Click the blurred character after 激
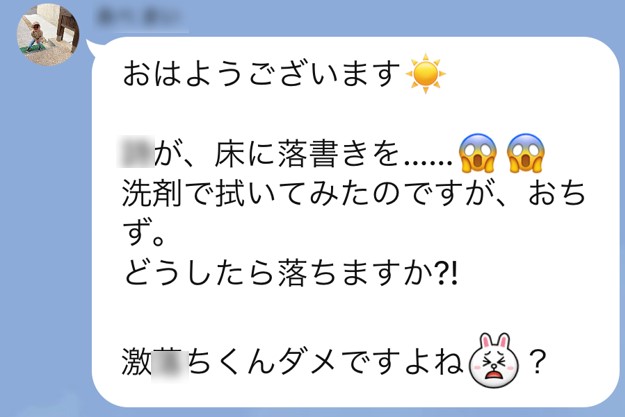The image size is (625, 417). click(170, 363)
